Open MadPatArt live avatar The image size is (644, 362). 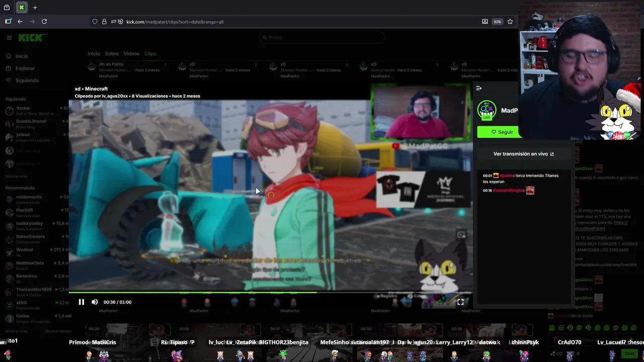[487, 110]
